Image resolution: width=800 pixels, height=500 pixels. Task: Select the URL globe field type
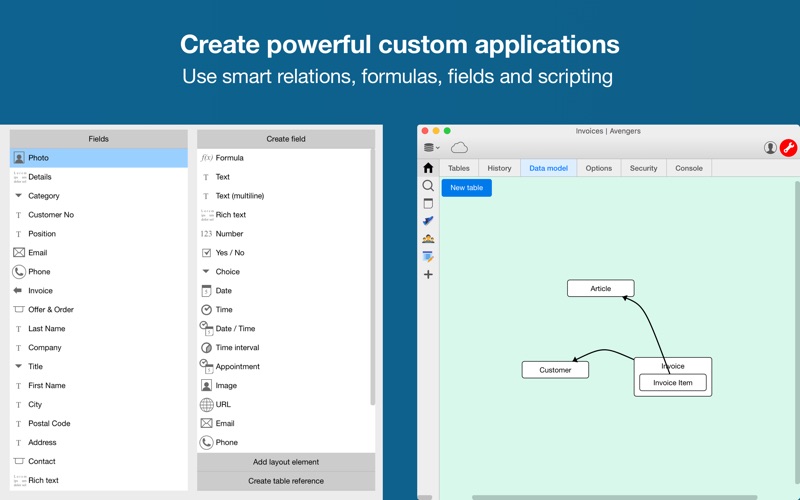click(222, 405)
